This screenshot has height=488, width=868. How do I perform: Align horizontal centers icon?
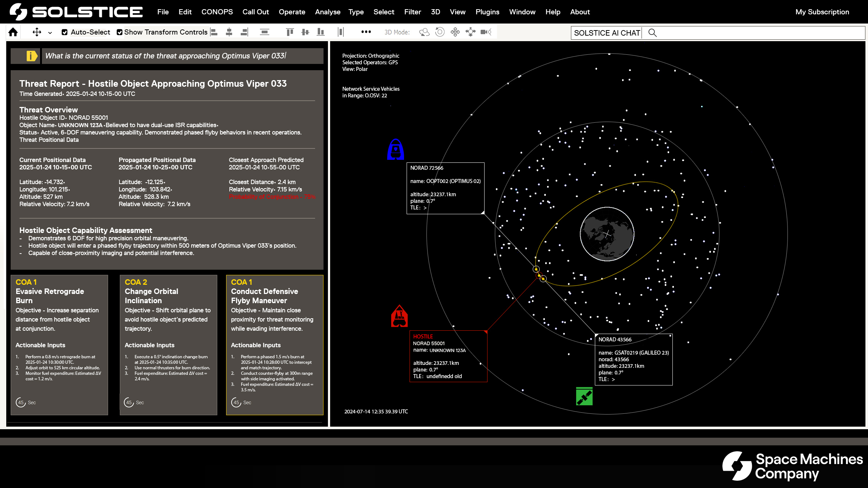tap(229, 32)
